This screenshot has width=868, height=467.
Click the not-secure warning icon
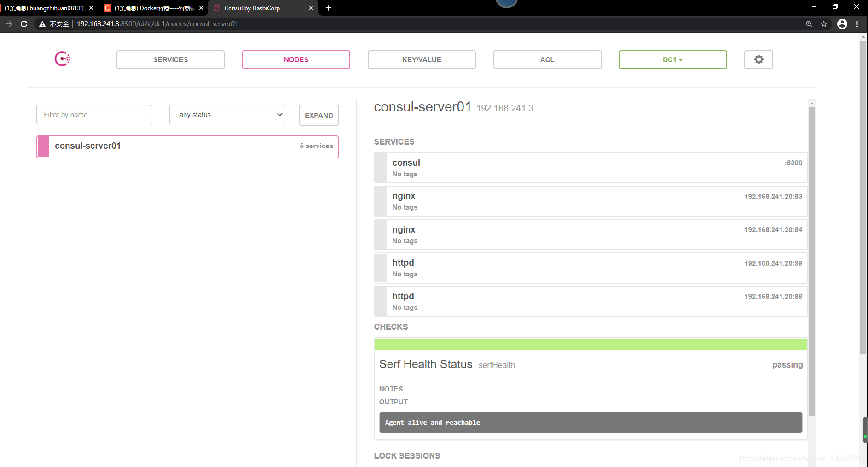[42, 24]
